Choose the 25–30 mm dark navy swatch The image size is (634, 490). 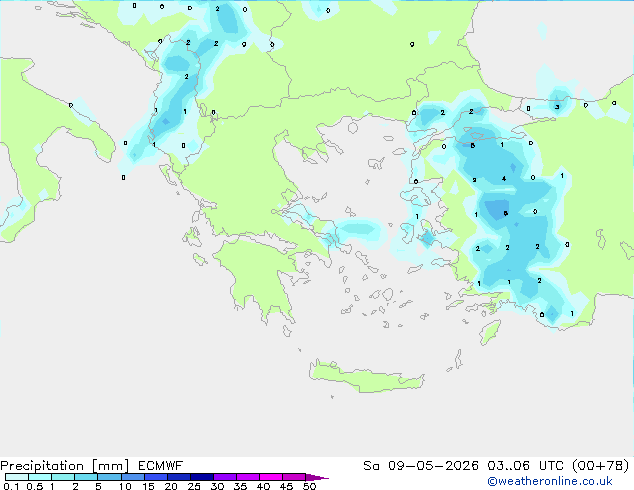(x=201, y=477)
